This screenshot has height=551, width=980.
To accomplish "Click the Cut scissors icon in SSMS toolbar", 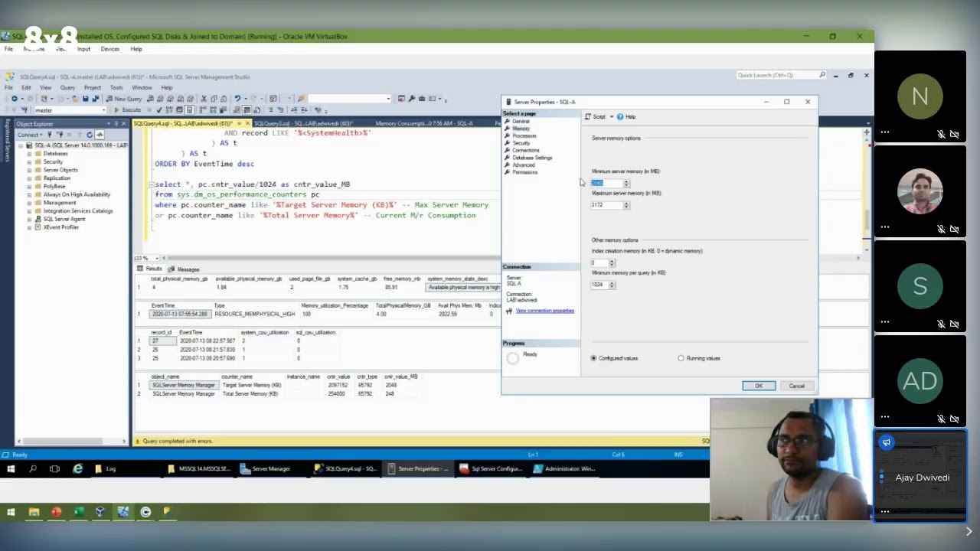I will [x=204, y=99].
